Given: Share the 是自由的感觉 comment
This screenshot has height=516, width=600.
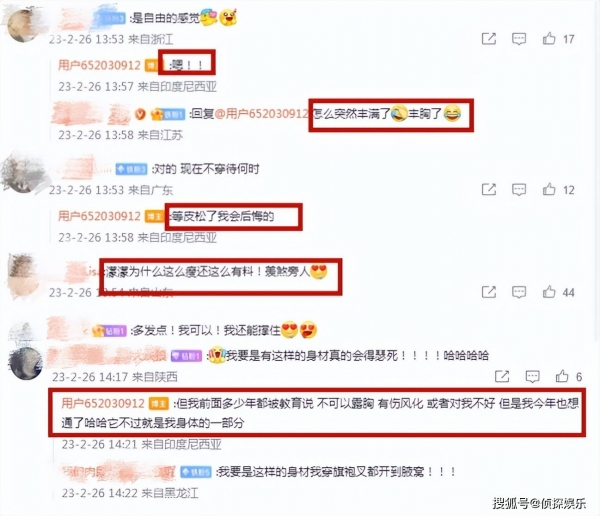Looking at the screenshot, I should (489, 39).
